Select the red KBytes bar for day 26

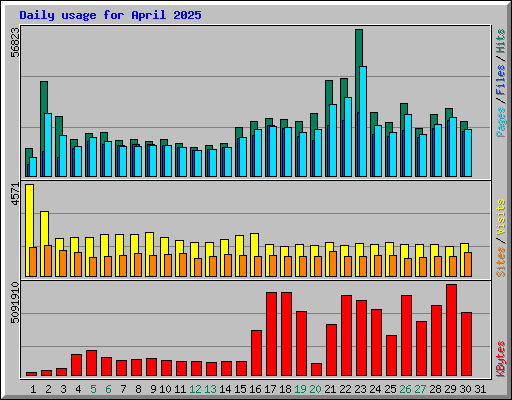click(406, 335)
